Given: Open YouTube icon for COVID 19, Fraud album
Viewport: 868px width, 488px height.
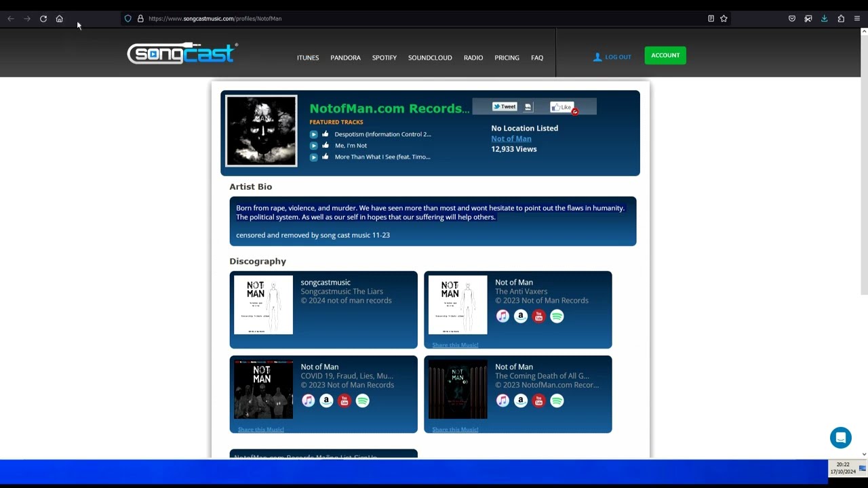Looking at the screenshot, I should 344,401.
